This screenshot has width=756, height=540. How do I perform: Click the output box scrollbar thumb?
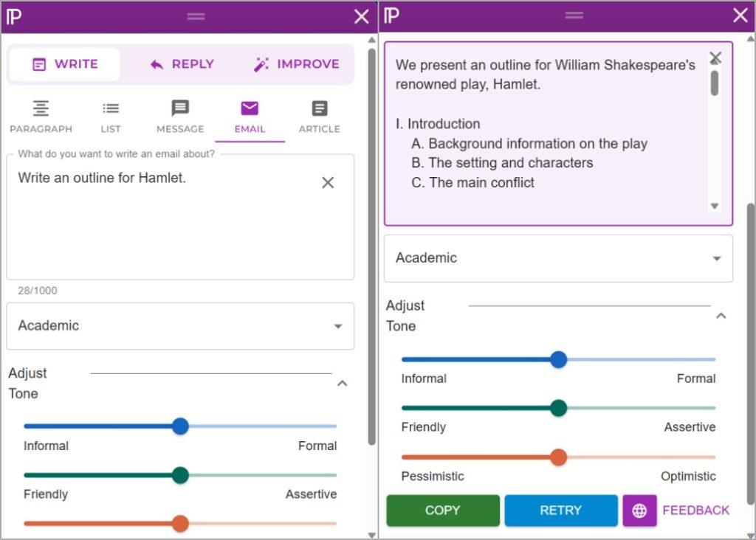click(x=715, y=83)
